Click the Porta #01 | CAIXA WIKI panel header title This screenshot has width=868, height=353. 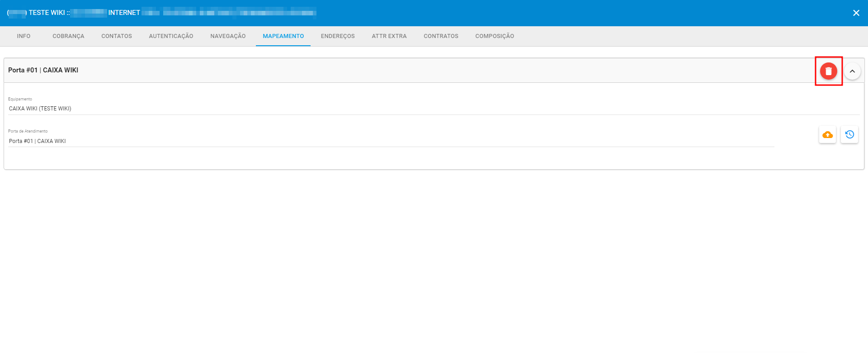pos(43,70)
